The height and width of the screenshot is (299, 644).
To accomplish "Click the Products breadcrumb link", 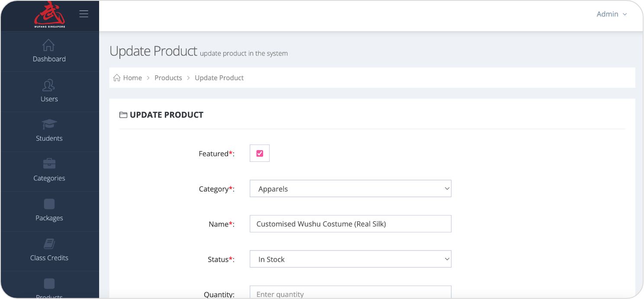I will point(168,78).
